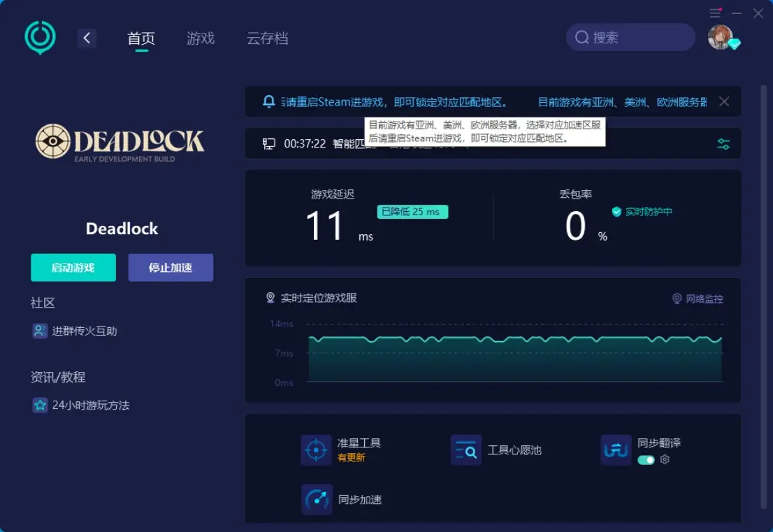773x532 pixels.
Task: Open the hamburger menu at top right
Action: [715, 13]
